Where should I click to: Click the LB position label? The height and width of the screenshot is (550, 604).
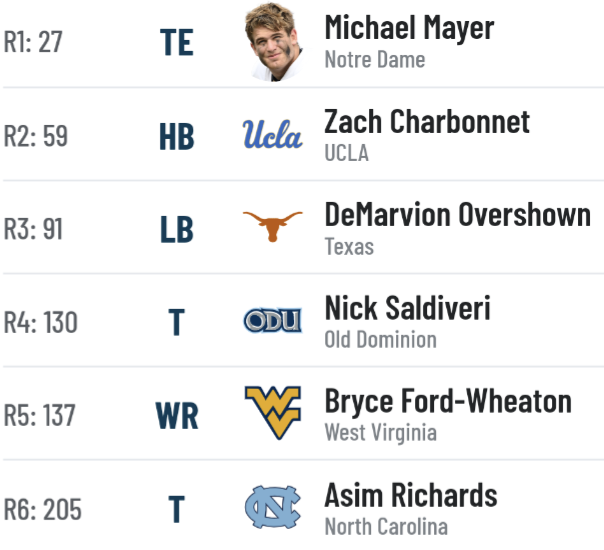(177, 230)
